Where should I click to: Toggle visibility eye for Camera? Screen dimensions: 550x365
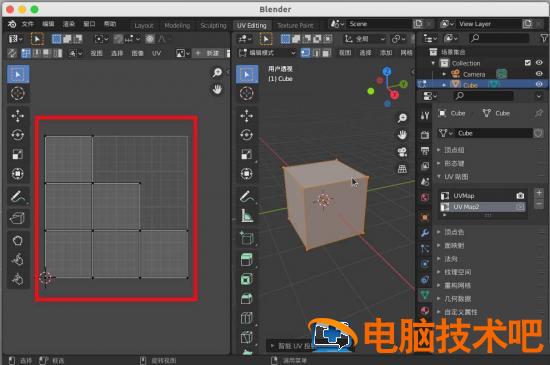[x=539, y=74]
